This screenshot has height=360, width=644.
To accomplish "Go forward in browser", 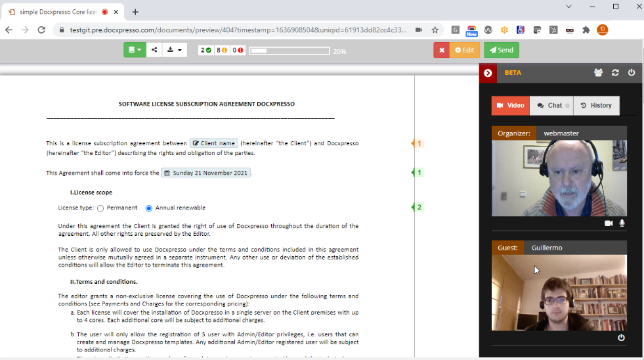I will pos(25,30).
